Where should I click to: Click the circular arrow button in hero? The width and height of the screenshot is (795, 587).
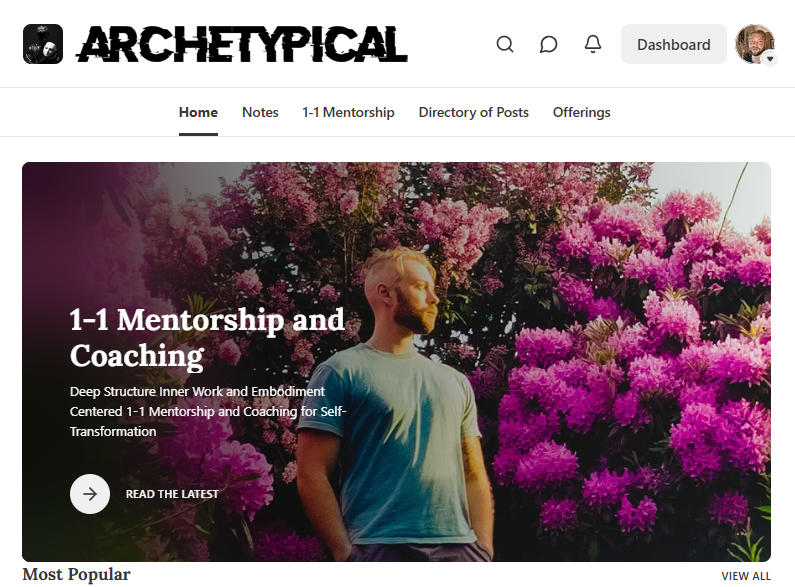pyautogui.click(x=90, y=494)
